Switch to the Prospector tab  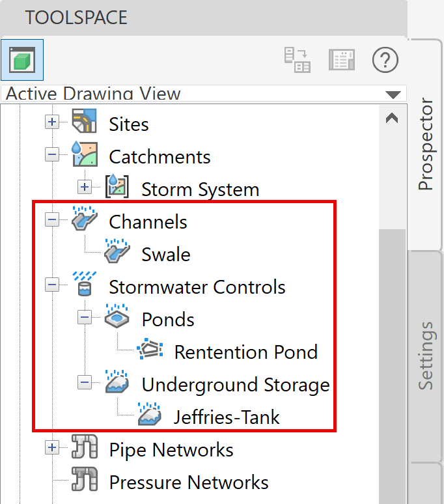[426, 144]
